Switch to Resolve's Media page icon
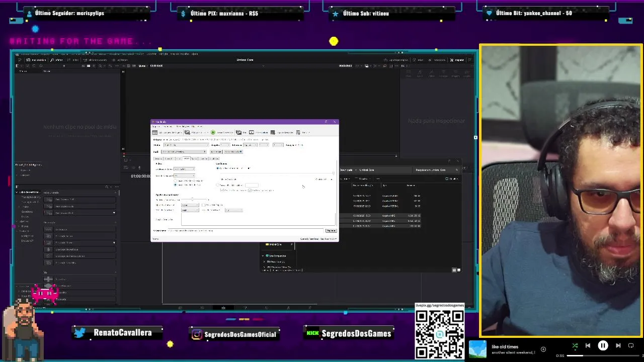The image size is (644, 362). (180, 308)
